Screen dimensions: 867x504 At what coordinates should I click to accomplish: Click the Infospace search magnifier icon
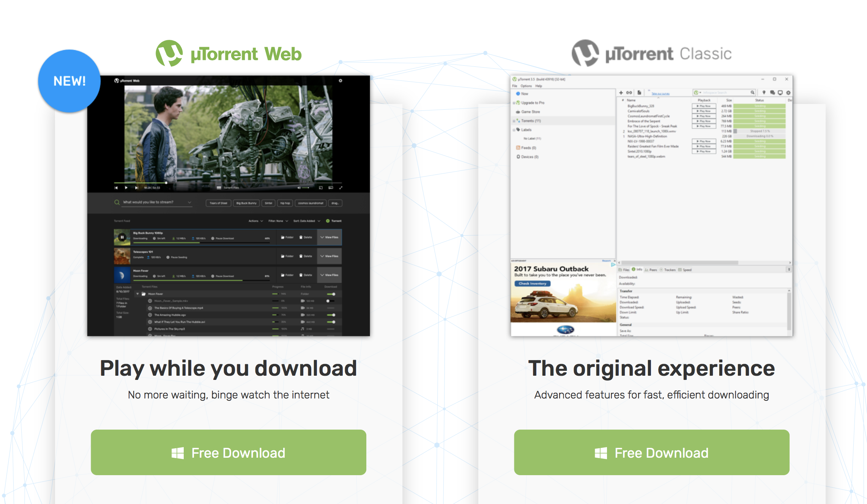pos(752,93)
